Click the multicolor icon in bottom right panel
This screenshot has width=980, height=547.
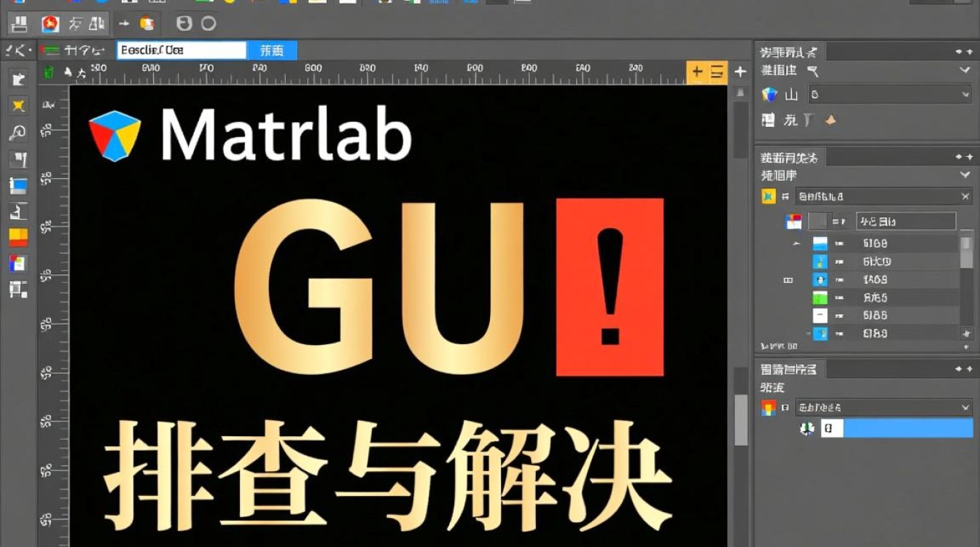768,408
